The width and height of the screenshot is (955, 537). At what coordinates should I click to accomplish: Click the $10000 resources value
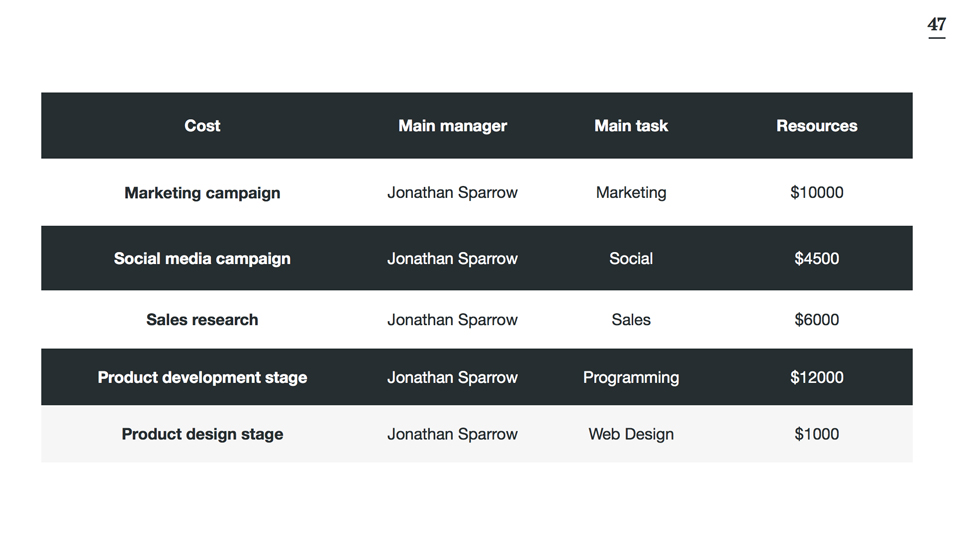pyautogui.click(x=816, y=193)
